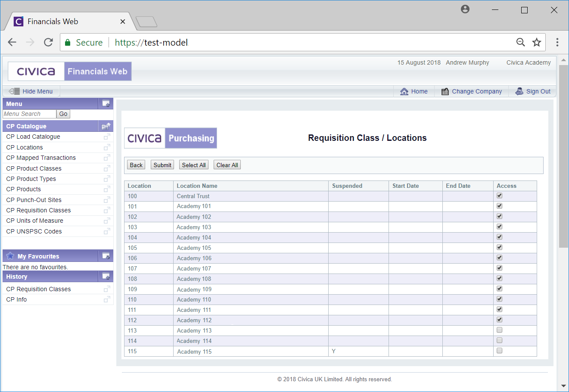Click the scrollbar down arrow
This screenshot has width=569, height=392.
(x=563, y=386)
